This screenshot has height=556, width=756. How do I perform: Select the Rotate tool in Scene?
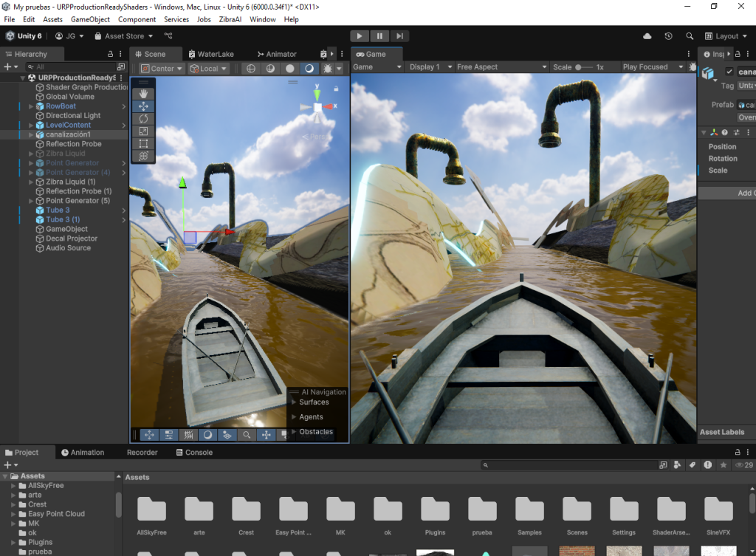click(143, 118)
